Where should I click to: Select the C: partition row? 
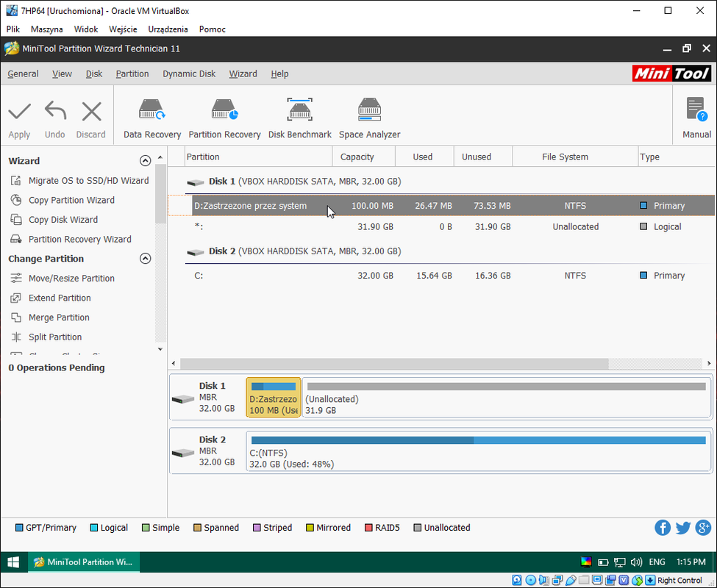coord(441,276)
